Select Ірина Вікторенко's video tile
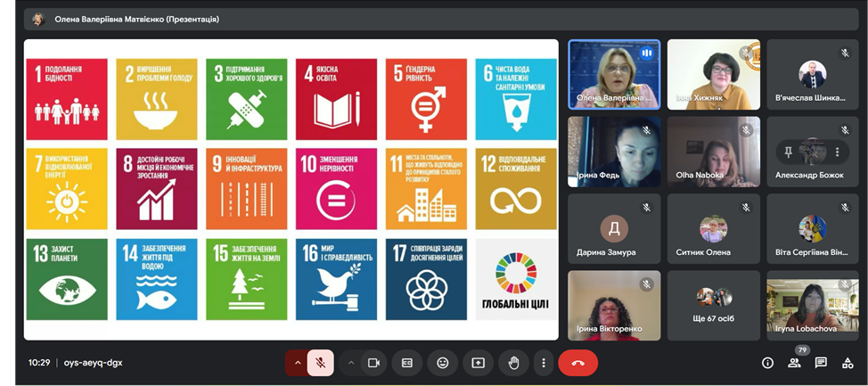The width and height of the screenshot is (868, 386). click(615, 306)
